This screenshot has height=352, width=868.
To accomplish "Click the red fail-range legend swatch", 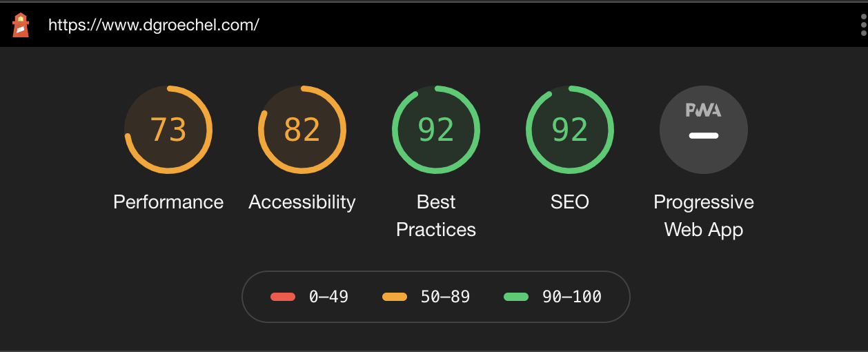I will coord(283,297).
